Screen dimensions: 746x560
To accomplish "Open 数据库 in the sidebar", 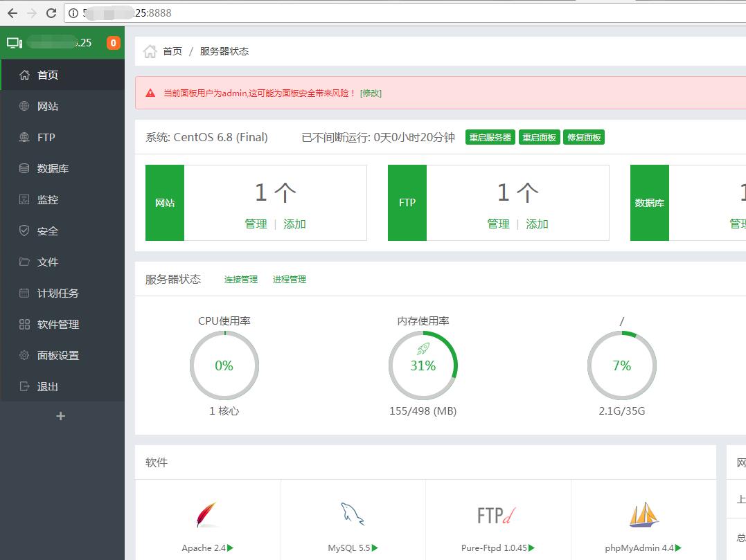I will point(62,168).
